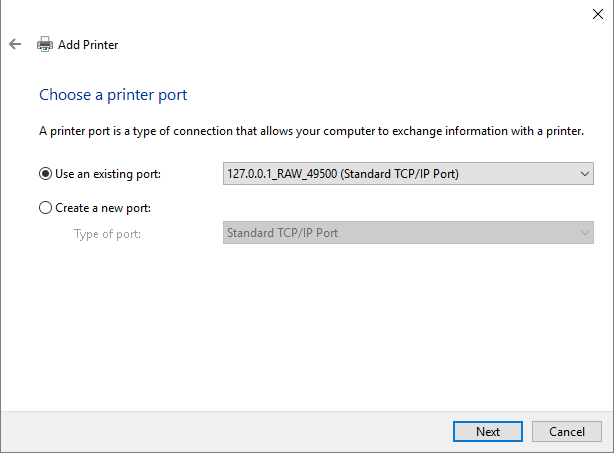Select the Use an existing port radio button

coord(45,174)
